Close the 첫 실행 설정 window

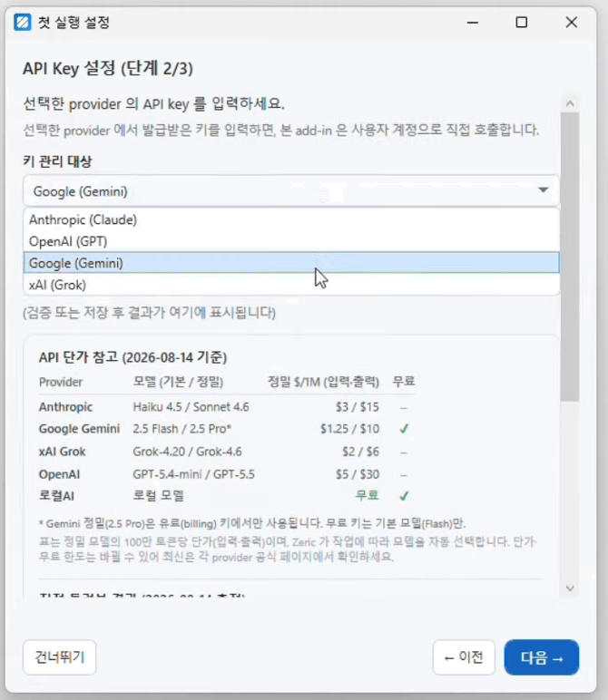pos(572,23)
